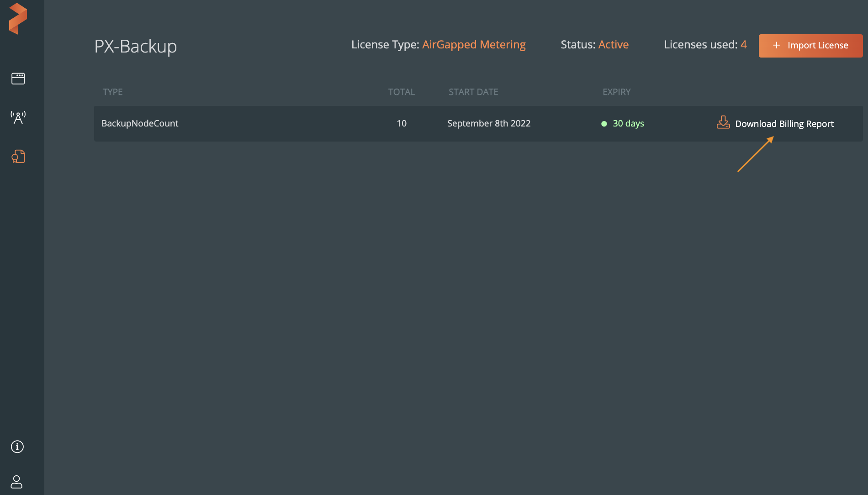The image size is (868, 495).
Task: Select the orange license document sidebar icon
Action: point(18,157)
